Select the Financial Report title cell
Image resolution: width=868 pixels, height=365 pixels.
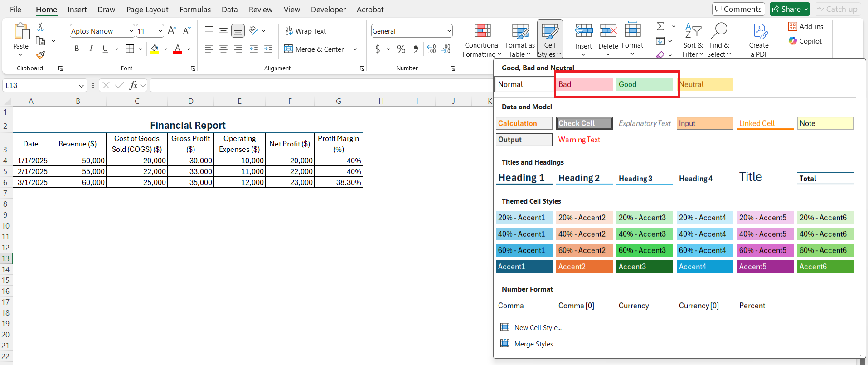point(188,126)
